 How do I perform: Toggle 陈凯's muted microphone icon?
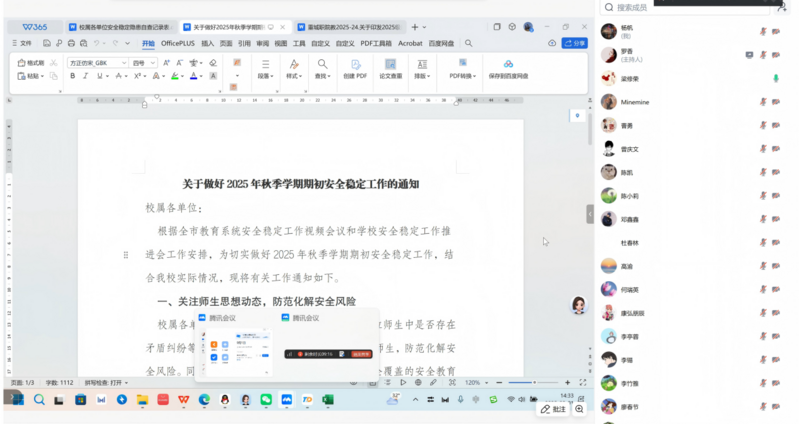[x=763, y=172]
